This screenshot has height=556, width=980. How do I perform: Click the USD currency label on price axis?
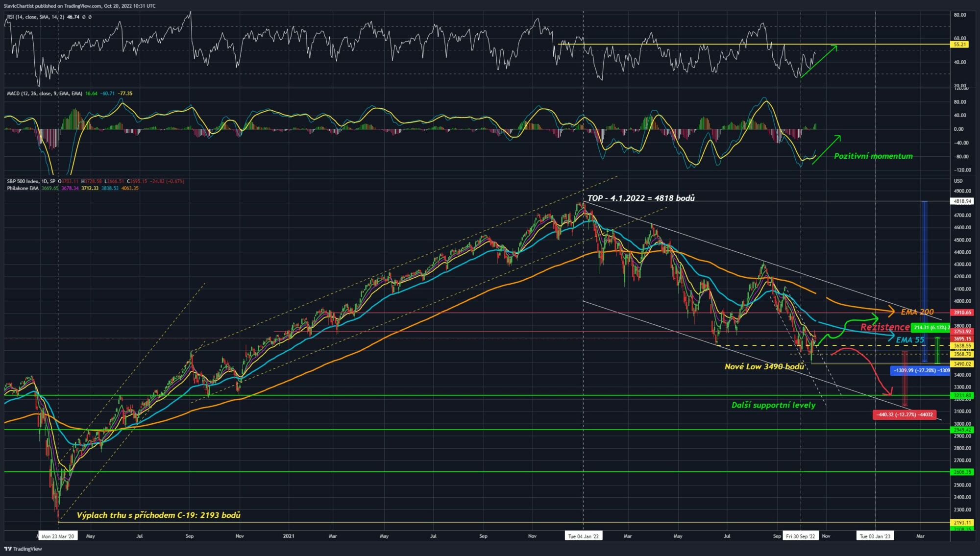coord(958,181)
